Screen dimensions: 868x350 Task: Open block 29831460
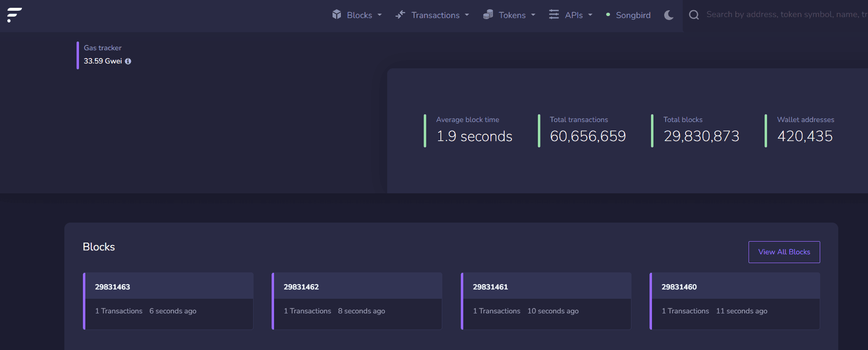pos(679,287)
